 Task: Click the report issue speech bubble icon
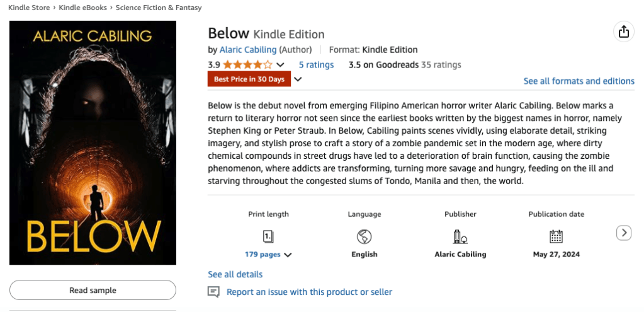(x=214, y=292)
